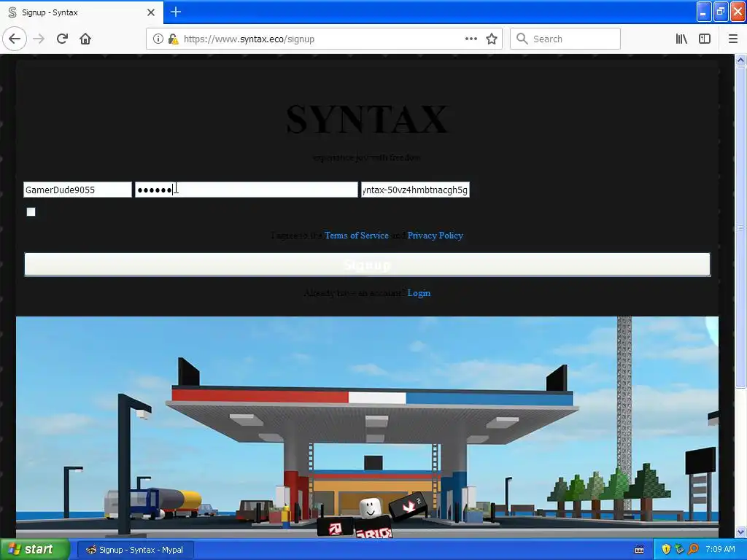Focus the browser Search field

[565, 39]
